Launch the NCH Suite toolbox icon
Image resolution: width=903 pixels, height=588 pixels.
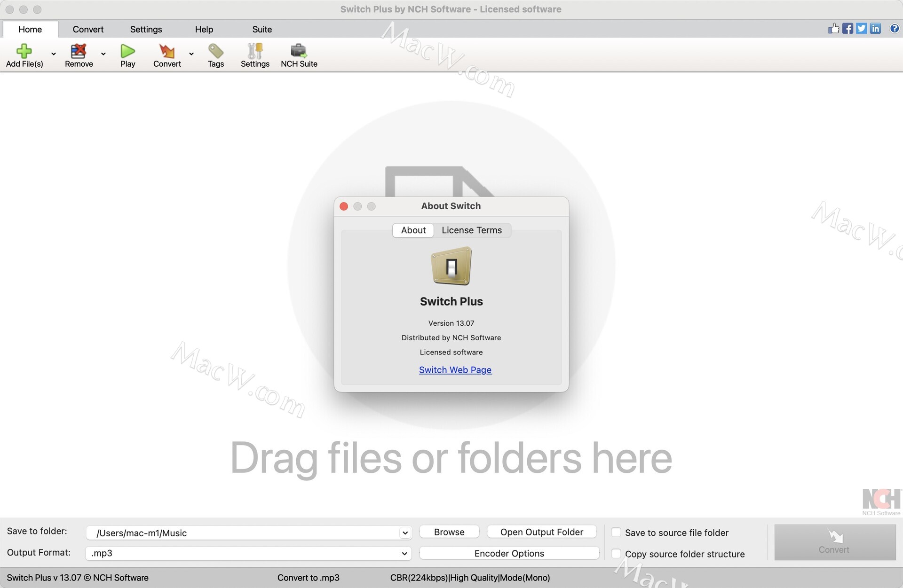tap(299, 51)
